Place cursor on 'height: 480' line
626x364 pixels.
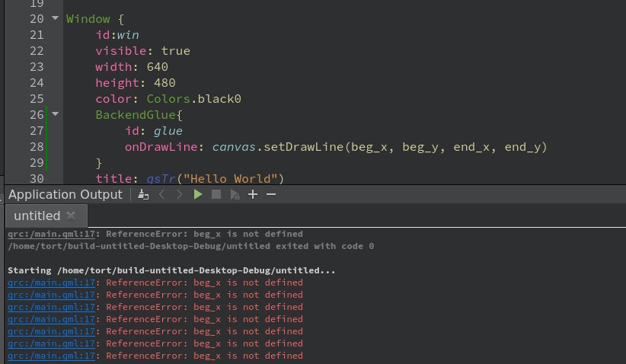coord(136,83)
